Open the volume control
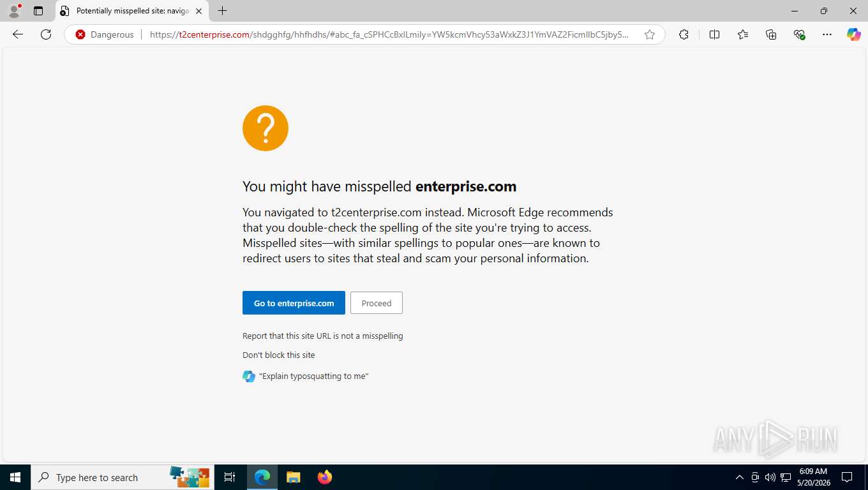868x490 pixels. (x=770, y=477)
